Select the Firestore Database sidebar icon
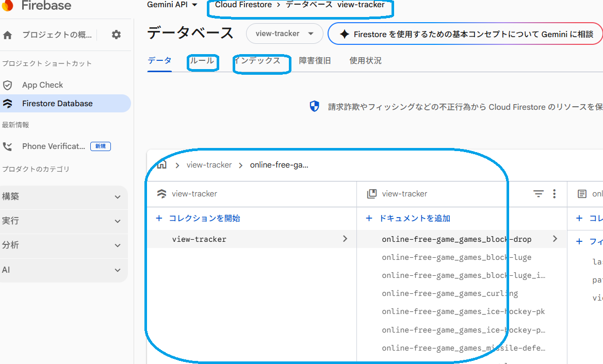Screen dimensions: 603x364 [x=11, y=104]
